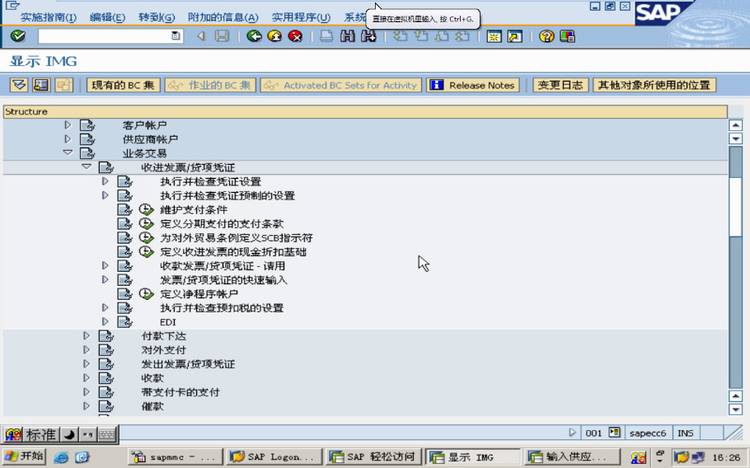The height and width of the screenshot is (468, 750).
Task: Switch to SAP Logon taskbar item
Action: pos(272,457)
